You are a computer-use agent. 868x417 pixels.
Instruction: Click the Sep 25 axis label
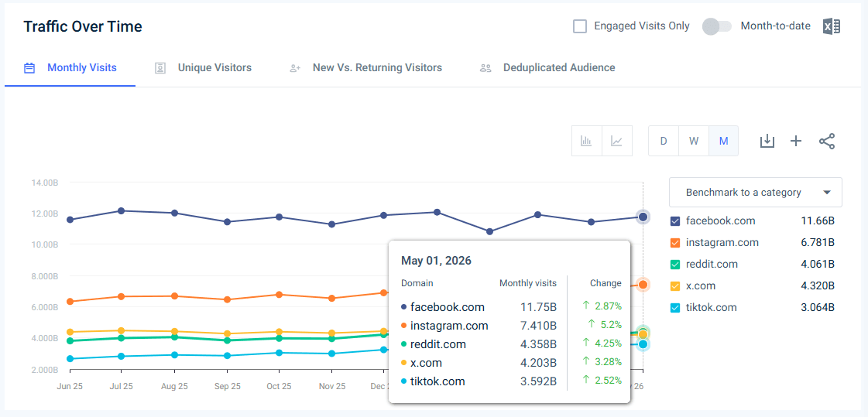point(227,386)
